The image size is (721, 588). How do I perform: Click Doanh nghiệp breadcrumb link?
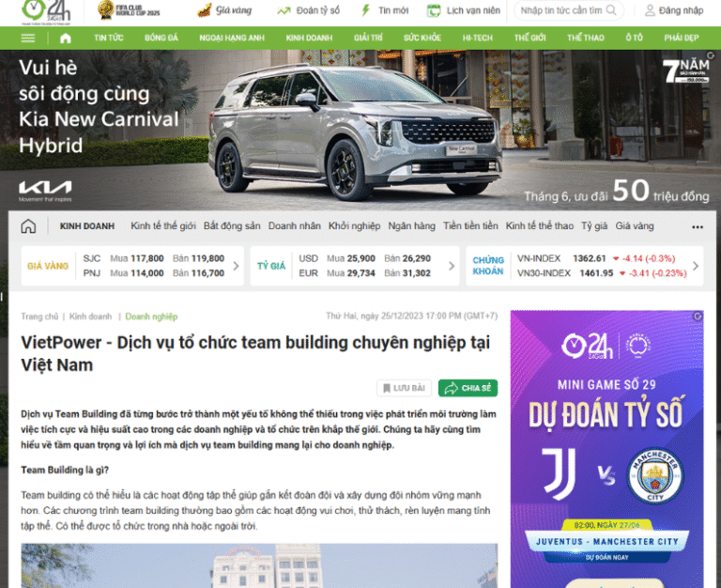pyautogui.click(x=151, y=317)
